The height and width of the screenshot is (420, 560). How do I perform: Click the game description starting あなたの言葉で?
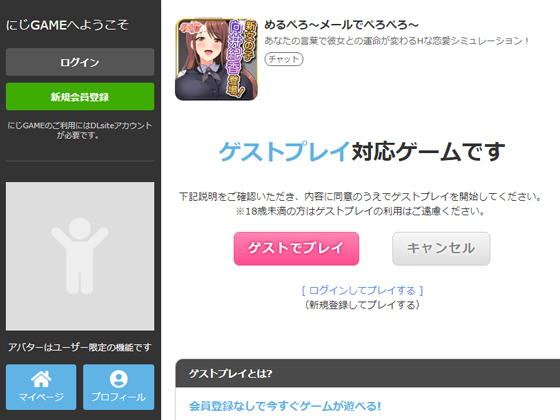pos(397,41)
